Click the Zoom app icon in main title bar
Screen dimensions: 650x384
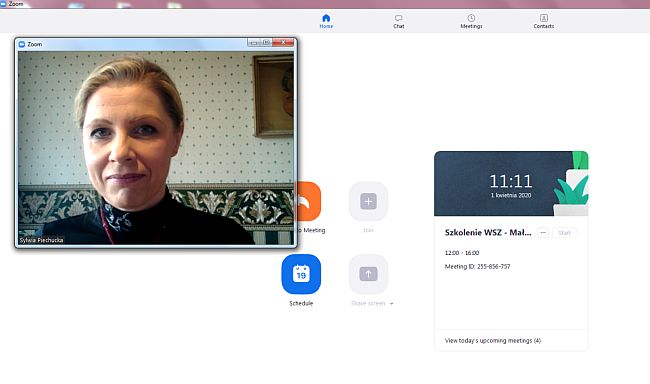tap(3, 4)
